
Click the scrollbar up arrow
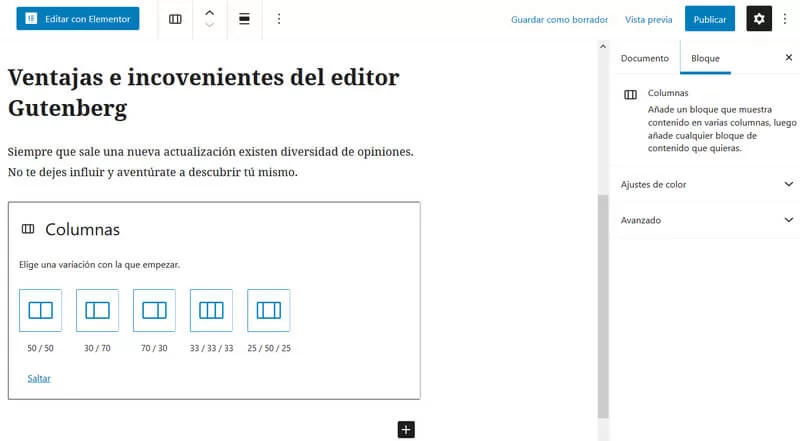click(x=603, y=46)
